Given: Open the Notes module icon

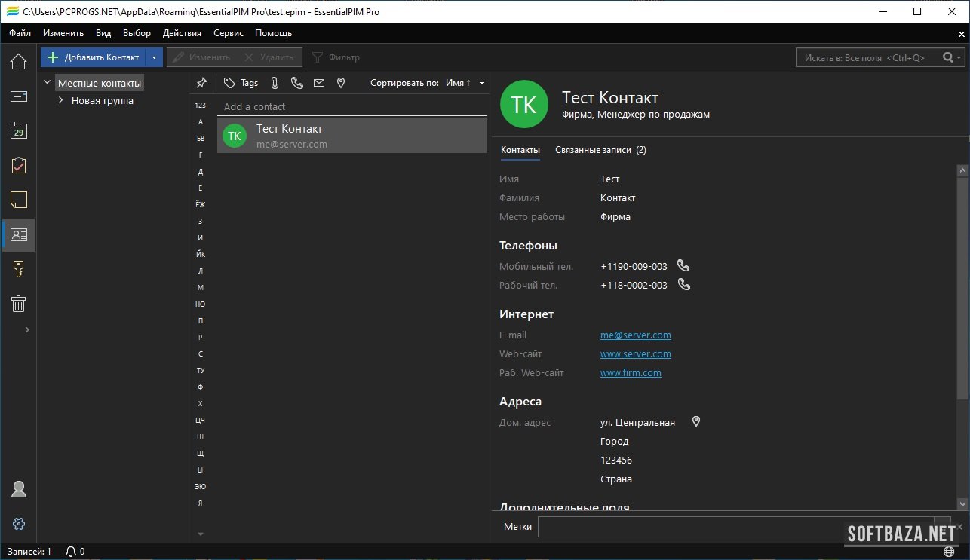Looking at the screenshot, I should [19, 200].
